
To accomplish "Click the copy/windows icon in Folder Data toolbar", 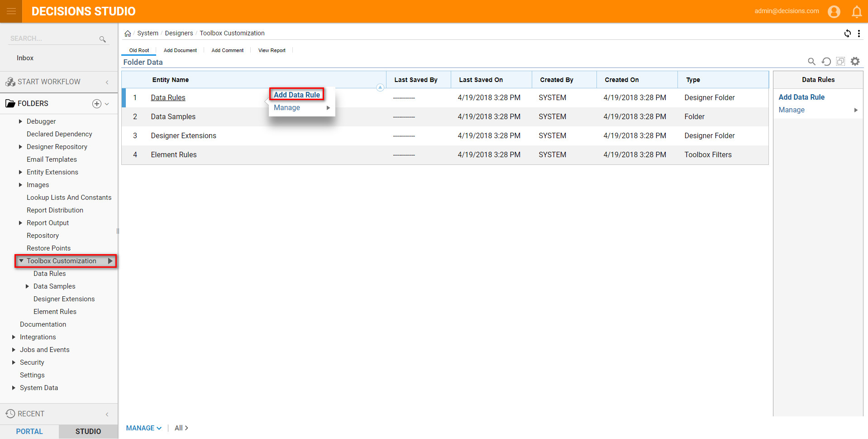I will tap(840, 61).
